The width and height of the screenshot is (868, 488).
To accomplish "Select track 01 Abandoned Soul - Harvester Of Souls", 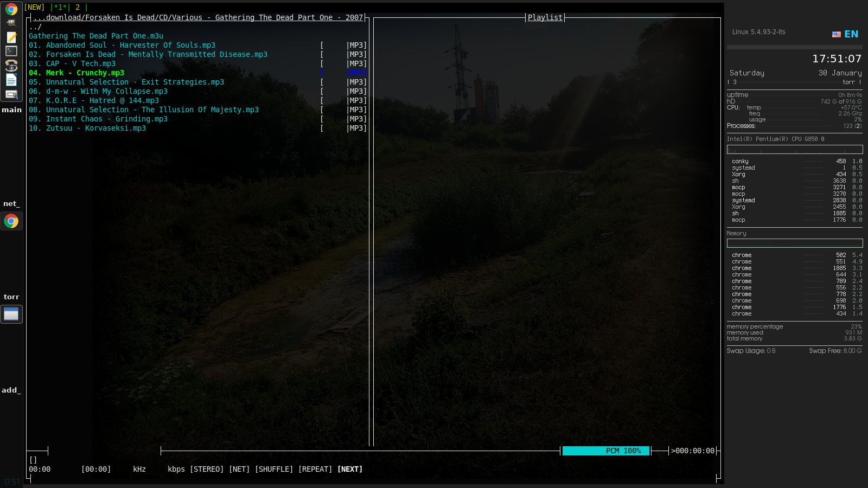I will pyautogui.click(x=122, y=46).
